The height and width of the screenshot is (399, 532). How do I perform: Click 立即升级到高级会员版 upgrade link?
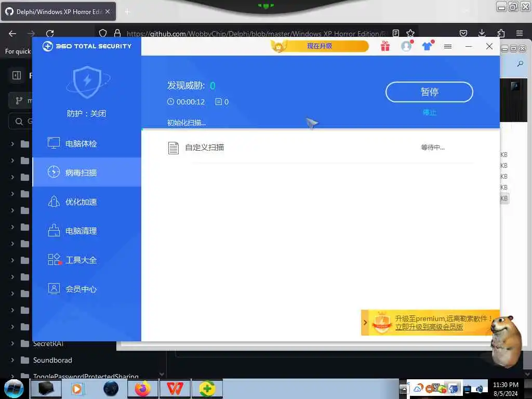[x=429, y=327]
